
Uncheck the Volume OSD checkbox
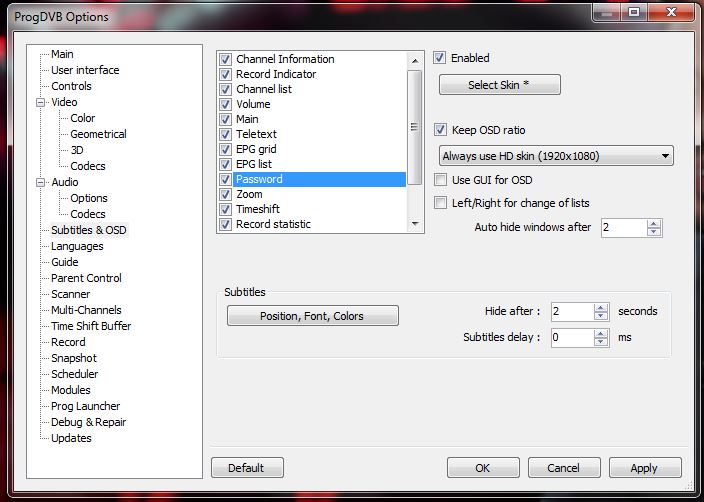click(225, 104)
